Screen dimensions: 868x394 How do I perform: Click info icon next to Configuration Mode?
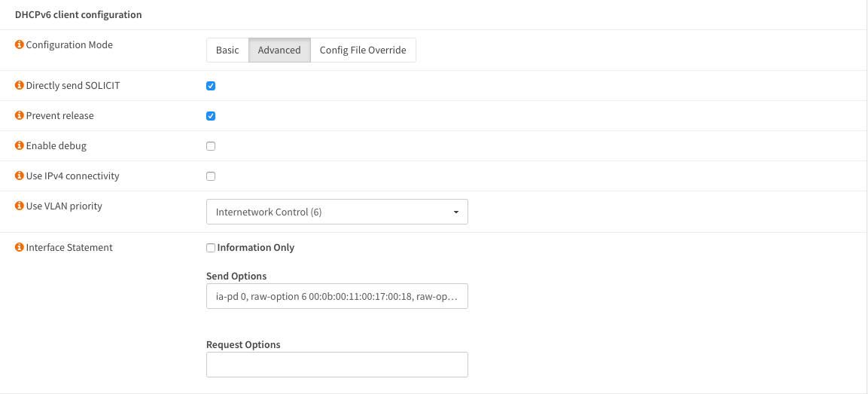pos(20,45)
